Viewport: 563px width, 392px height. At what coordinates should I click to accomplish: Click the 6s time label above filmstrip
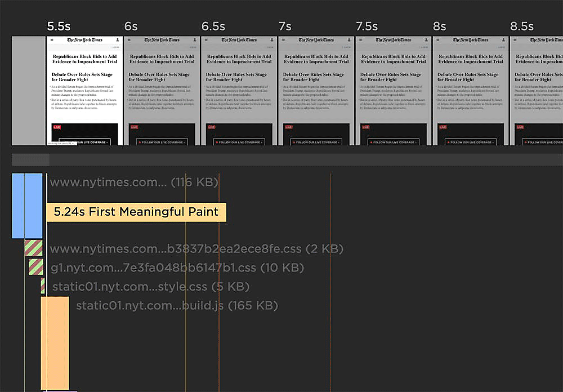(131, 26)
